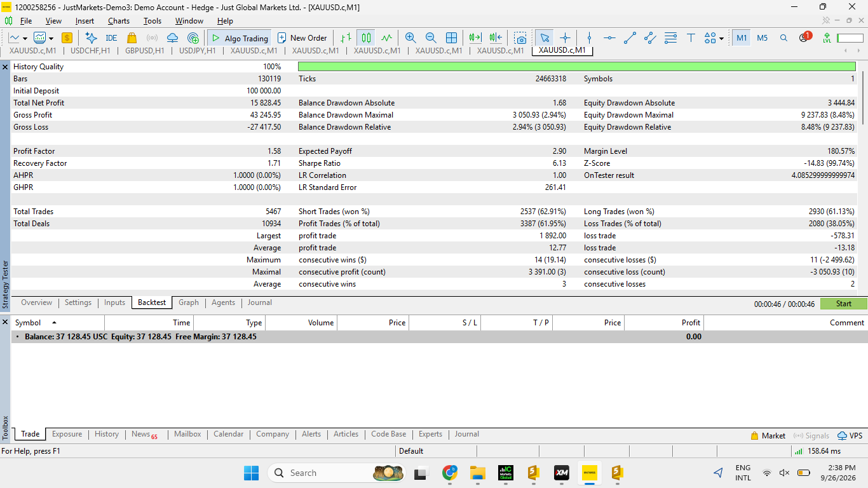Select the trendline drawing tool

click(630, 38)
